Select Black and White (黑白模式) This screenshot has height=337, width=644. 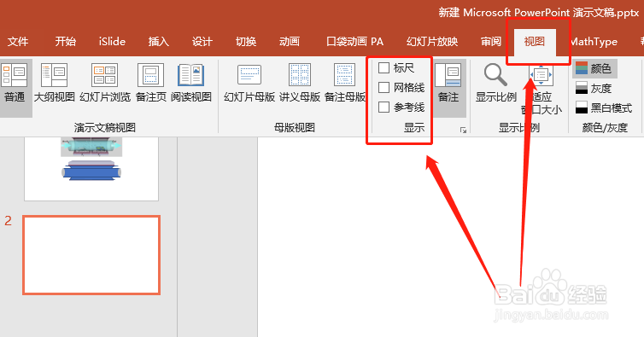click(603, 107)
